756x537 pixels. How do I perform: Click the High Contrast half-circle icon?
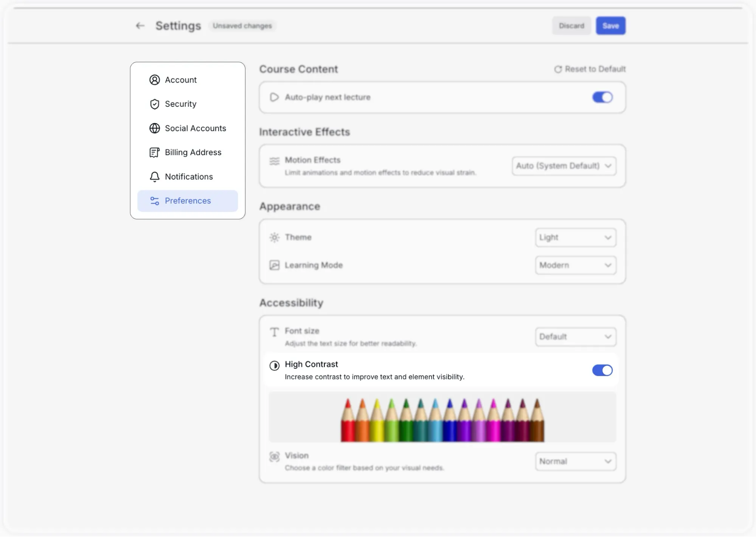274,366
